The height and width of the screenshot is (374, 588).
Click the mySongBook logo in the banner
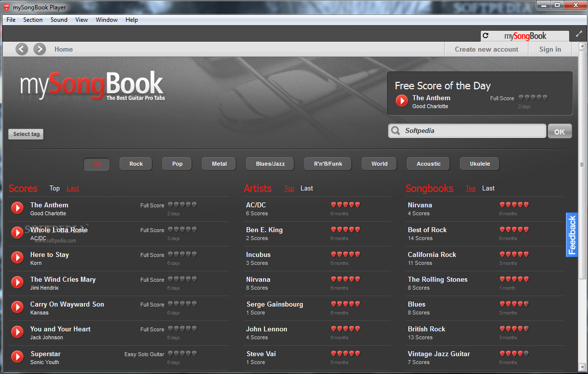pyautogui.click(x=92, y=86)
